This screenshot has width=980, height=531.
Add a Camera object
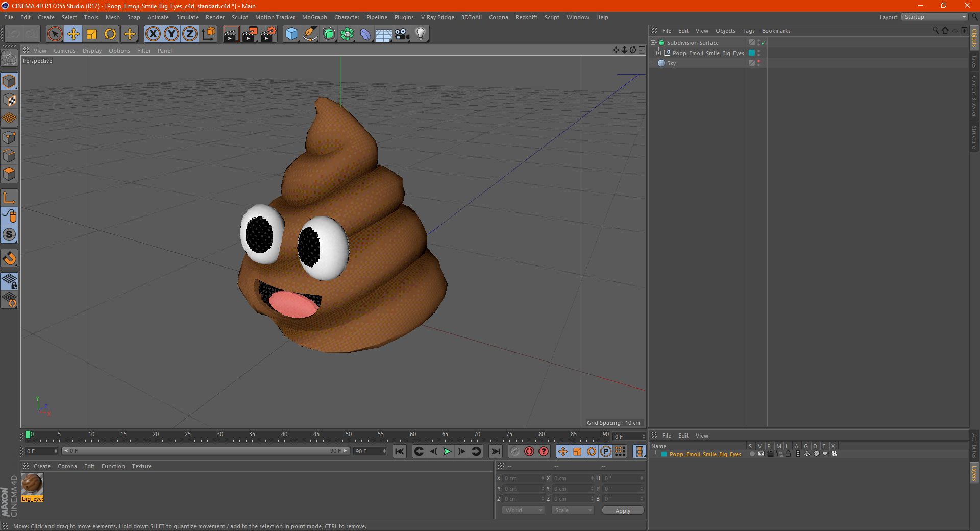tap(402, 34)
